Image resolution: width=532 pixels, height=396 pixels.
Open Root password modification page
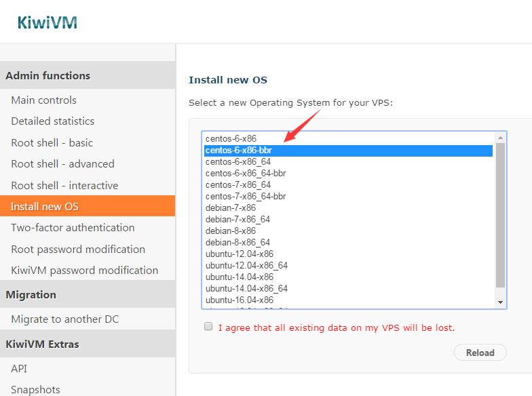click(x=78, y=250)
